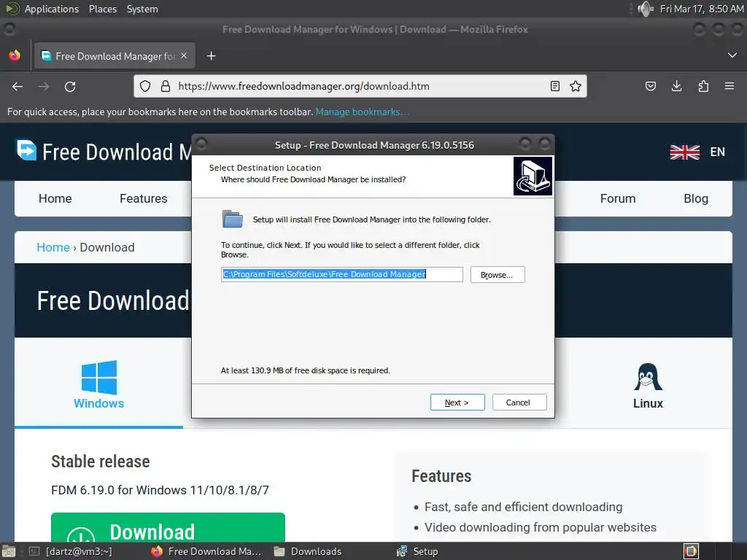
Task: Switch to Firefox window in taskbar
Action: (206, 551)
